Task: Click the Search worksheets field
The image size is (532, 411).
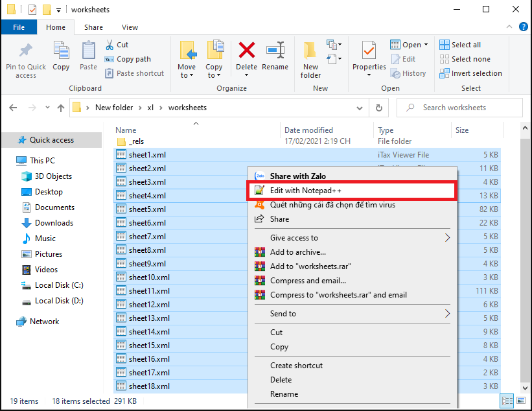Action: [459, 108]
